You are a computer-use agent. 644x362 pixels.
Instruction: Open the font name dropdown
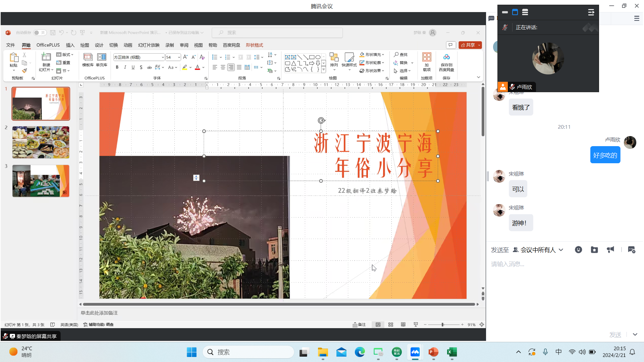(x=163, y=57)
